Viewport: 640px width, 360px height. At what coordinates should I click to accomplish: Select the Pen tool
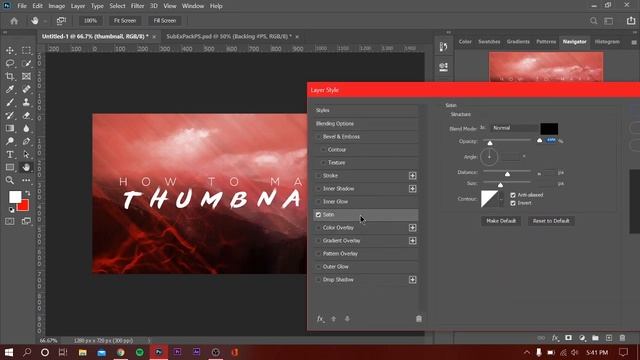[x=26, y=142]
